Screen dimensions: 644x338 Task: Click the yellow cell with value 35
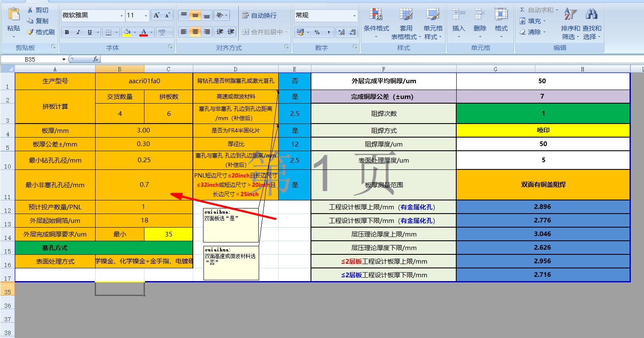click(x=168, y=234)
